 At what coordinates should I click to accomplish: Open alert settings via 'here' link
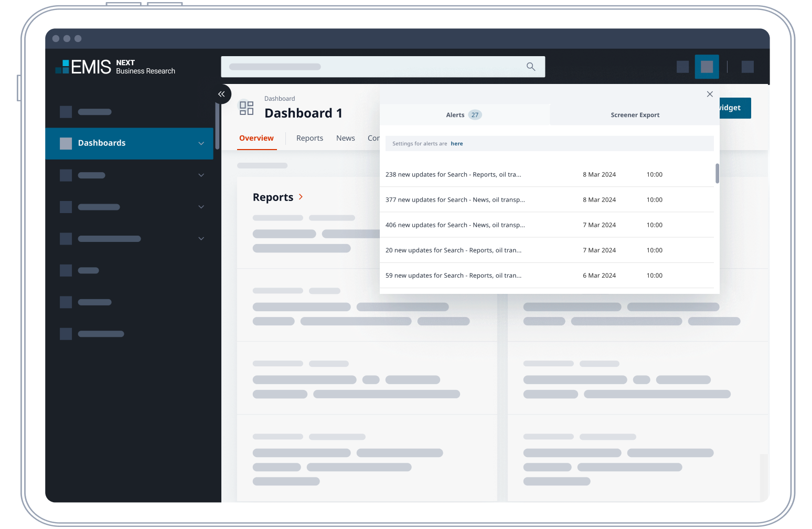point(456,144)
